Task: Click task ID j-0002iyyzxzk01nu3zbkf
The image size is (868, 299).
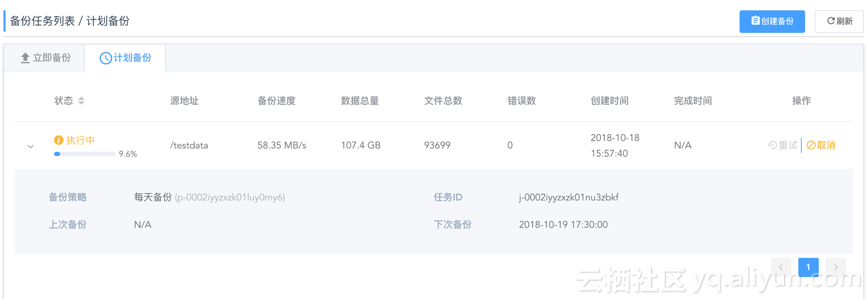Action: pyautogui.click(x=569, y=197)
